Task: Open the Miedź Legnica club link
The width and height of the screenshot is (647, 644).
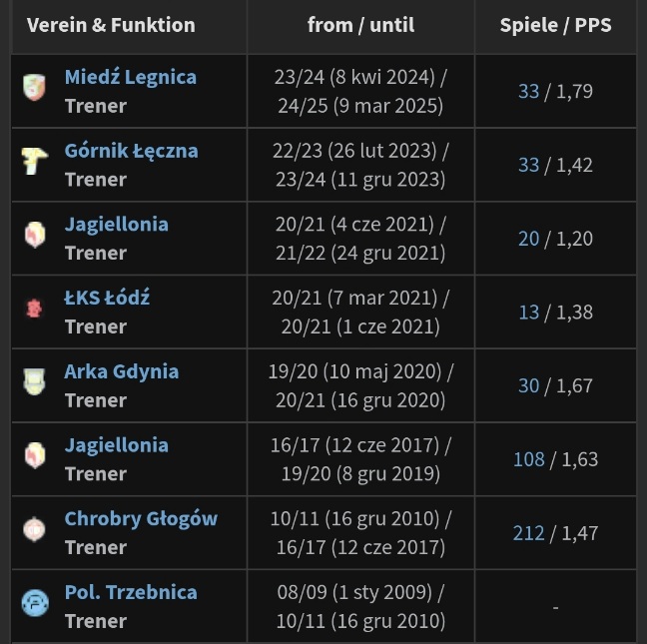Action: click(x=130, y=77)
